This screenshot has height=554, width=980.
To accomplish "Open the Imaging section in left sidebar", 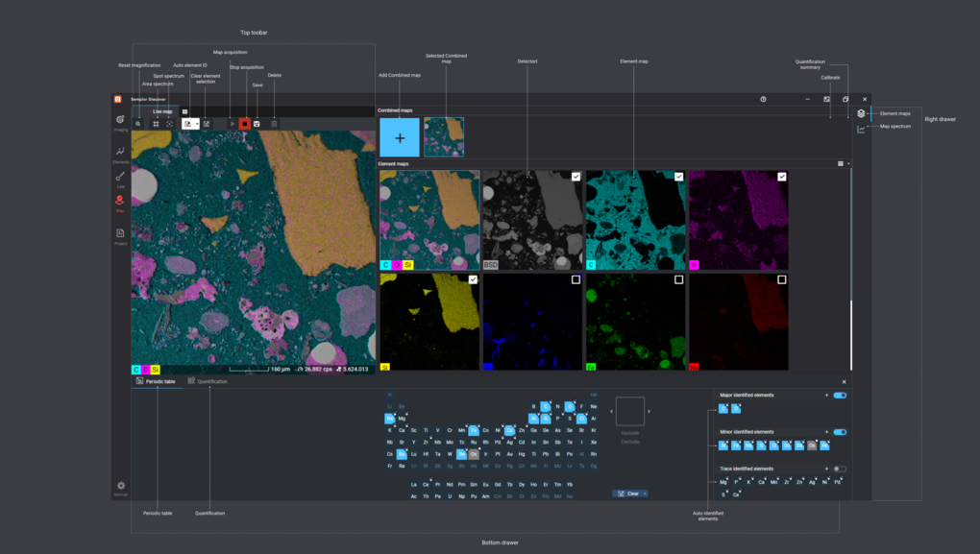I will click(x=120, y=121).
